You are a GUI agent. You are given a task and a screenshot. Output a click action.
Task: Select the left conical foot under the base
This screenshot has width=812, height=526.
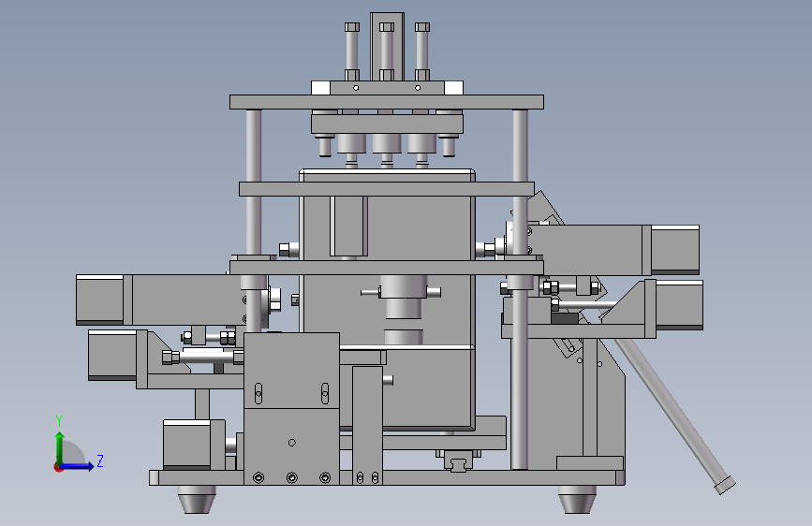[197, 500]
